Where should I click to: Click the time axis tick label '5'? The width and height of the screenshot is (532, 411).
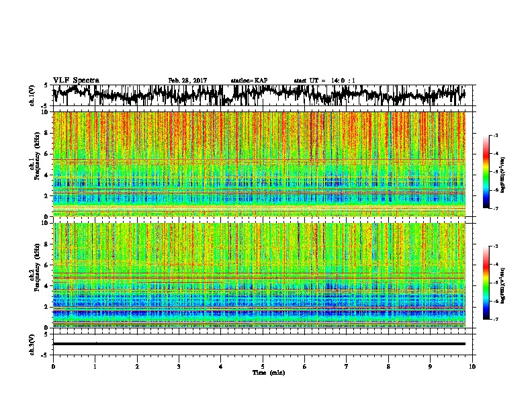tap(263, 367)
